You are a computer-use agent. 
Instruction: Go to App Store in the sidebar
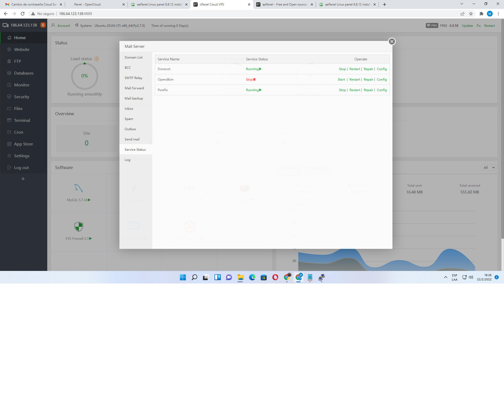tap(23, 144)
